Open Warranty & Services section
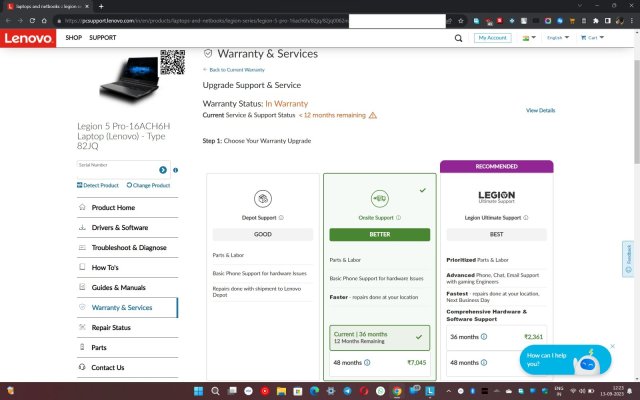The image size is (640, 400). coord(127,307)
